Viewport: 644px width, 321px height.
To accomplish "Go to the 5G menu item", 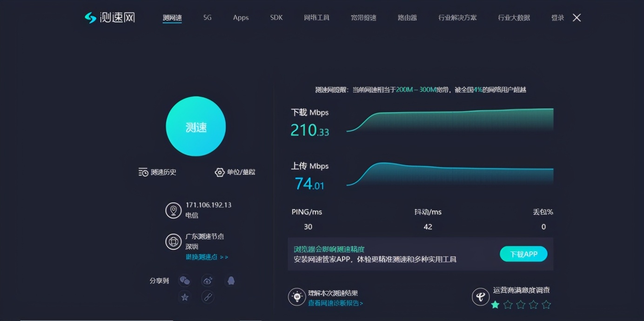I will pyautogui.click(x=208, y=18).
